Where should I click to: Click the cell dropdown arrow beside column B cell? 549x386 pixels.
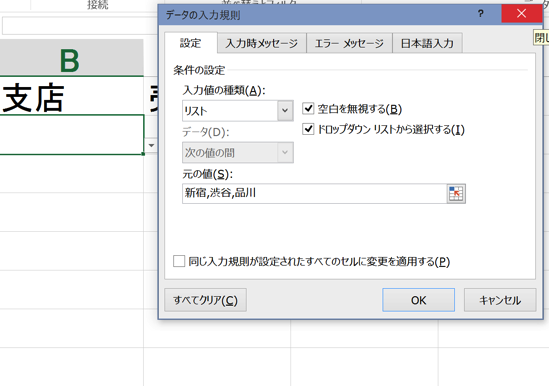coord(151,145)
